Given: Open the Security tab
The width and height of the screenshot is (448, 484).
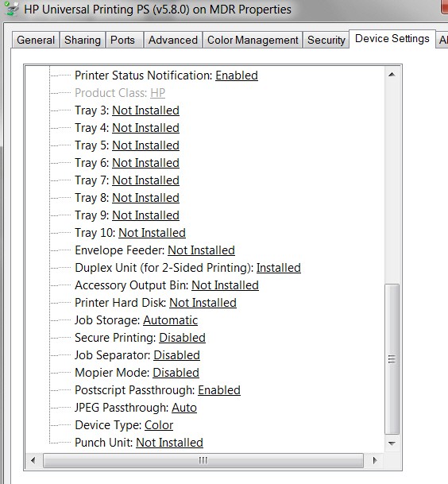Looking at the screenshot, I should tap(326, 40).
